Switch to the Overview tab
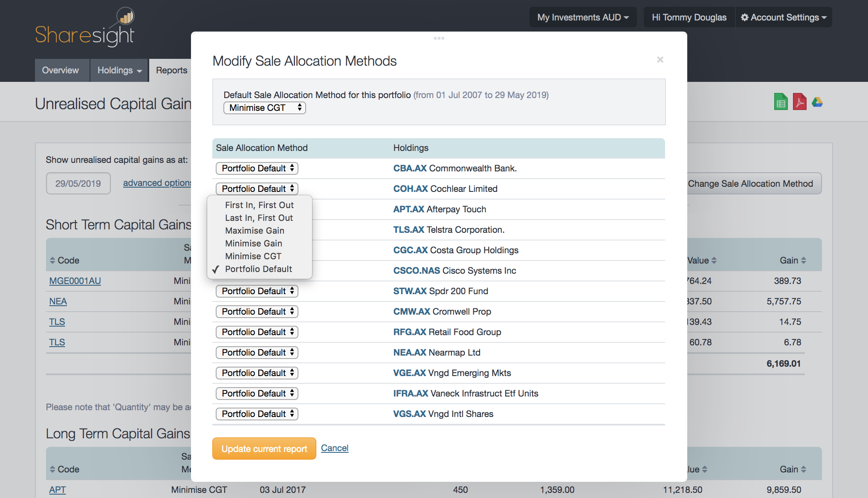 click(x=61, y=70)
